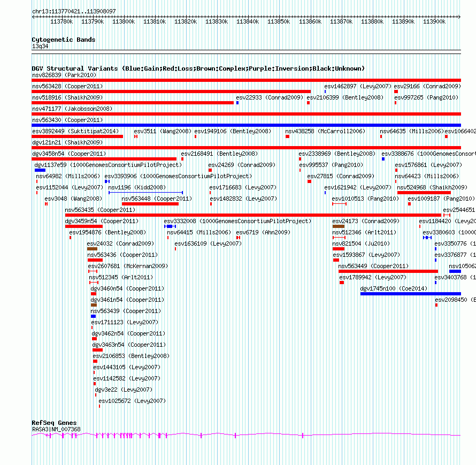Click esv2168491 (Bentley2008) label
Image resolution: width=476 pixels, height=465 pixels.
tap(219, 154)
